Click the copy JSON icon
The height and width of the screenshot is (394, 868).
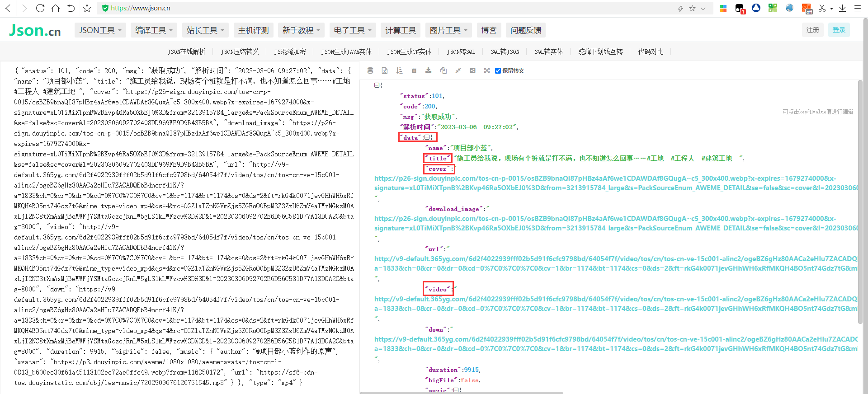[443, 70]
